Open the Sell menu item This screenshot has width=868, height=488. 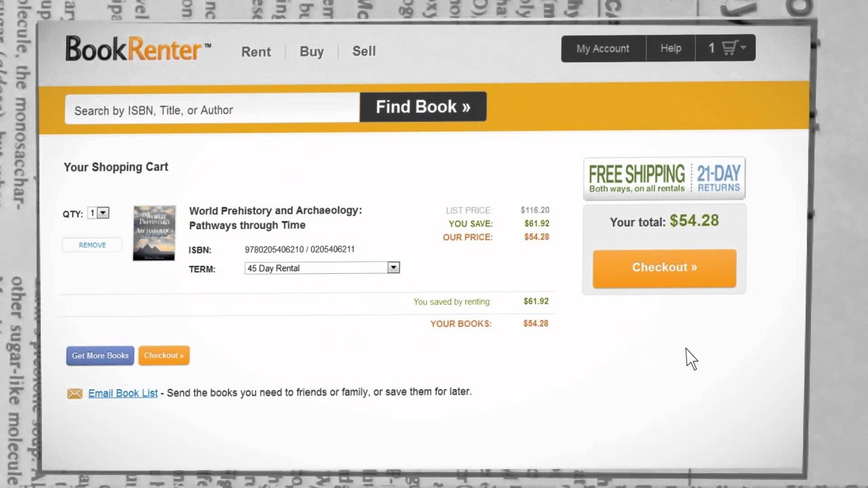point(363,51)
